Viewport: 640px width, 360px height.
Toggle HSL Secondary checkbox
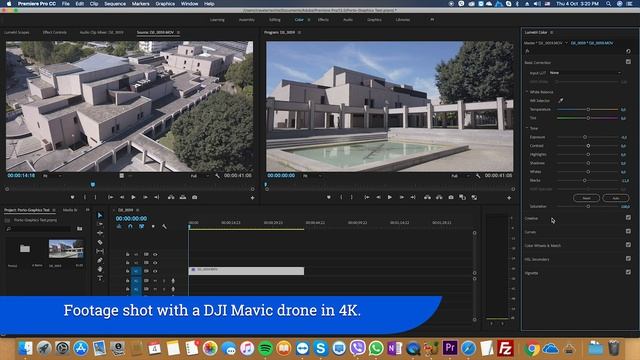click(x=628, y=258)
